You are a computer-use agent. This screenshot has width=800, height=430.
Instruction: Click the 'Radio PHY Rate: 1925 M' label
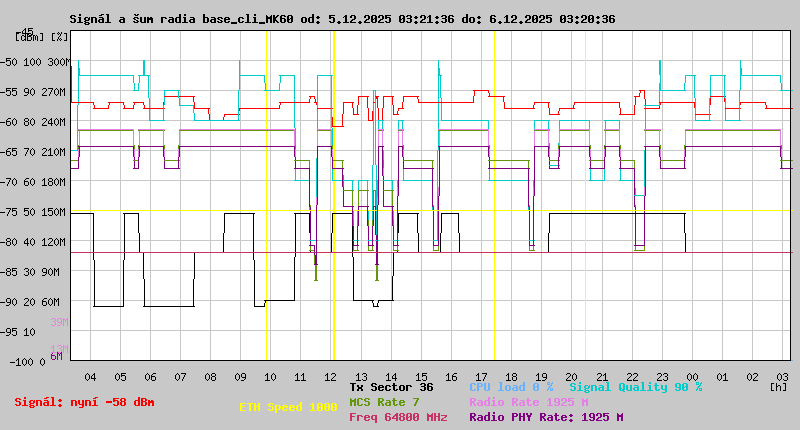(x=545, y=417)
